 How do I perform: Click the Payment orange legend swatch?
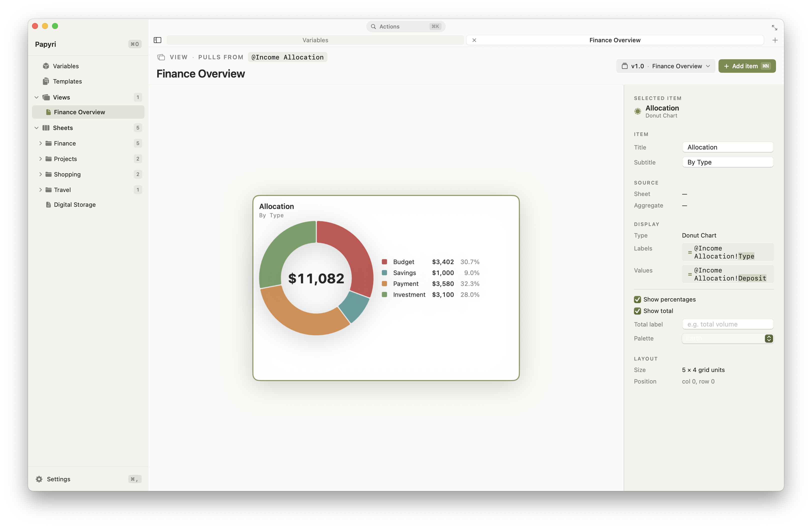coord(384,284)
